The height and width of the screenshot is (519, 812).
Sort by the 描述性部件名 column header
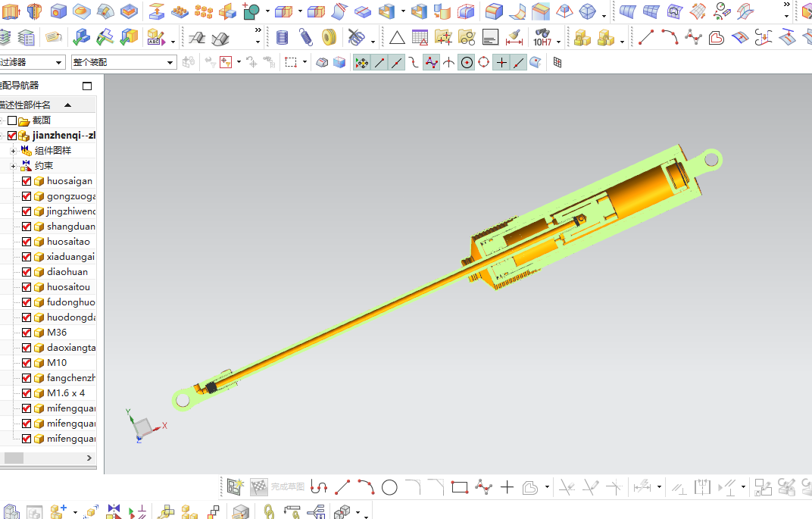coord(48,105)
